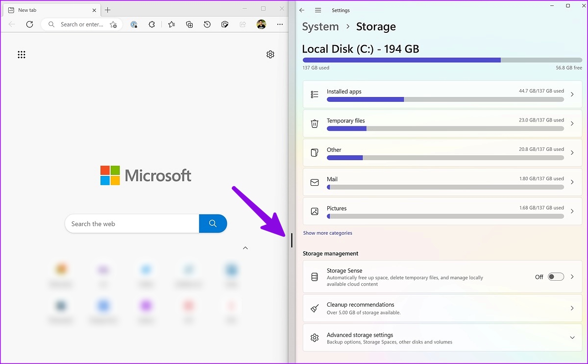
Task: Click the Temporary files usage bar
Action: [x=445, y=129]
